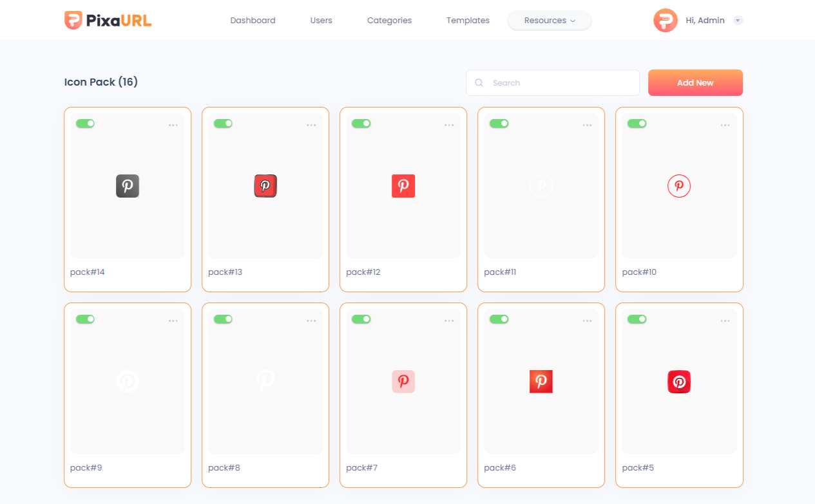
Task: Open three-dot options for pack#5
Action: pyautogui.click(x=725, y=321)
